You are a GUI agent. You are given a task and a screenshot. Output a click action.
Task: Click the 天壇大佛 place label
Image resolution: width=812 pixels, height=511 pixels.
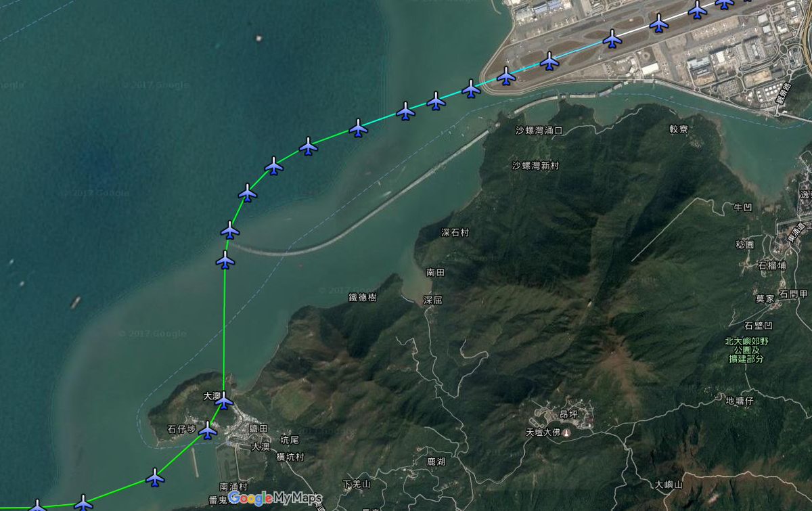(x=543, y=432)
